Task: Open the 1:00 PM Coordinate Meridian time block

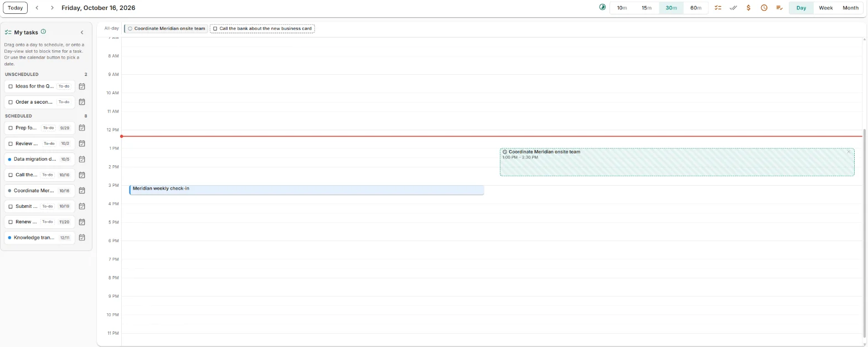Action: [x=677, y=162]
